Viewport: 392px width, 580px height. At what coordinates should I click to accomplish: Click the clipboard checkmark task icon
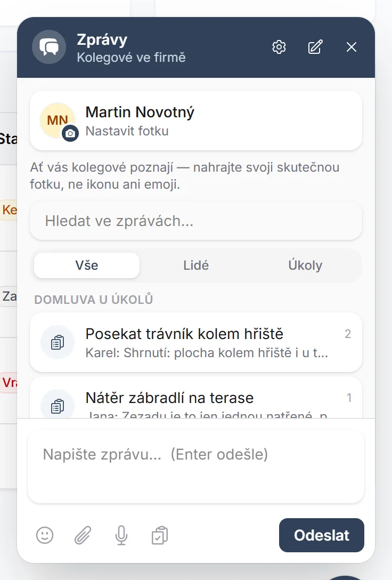click(x=160, y=535)
